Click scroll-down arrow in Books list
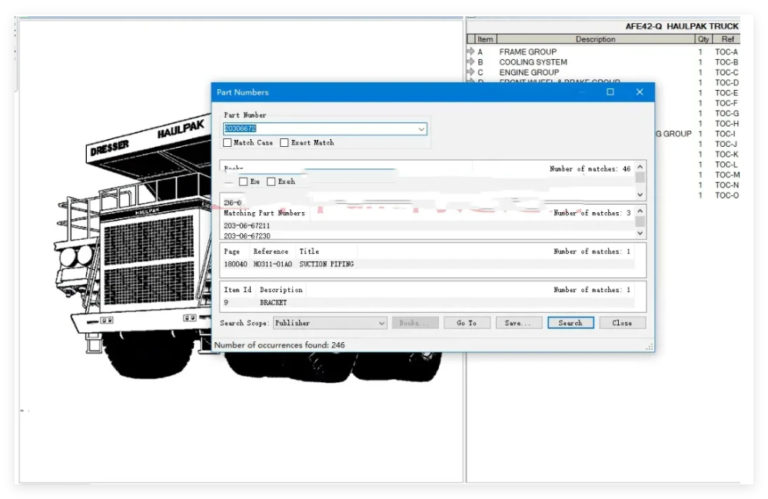The image size is (768, 499). coord(640,194)
